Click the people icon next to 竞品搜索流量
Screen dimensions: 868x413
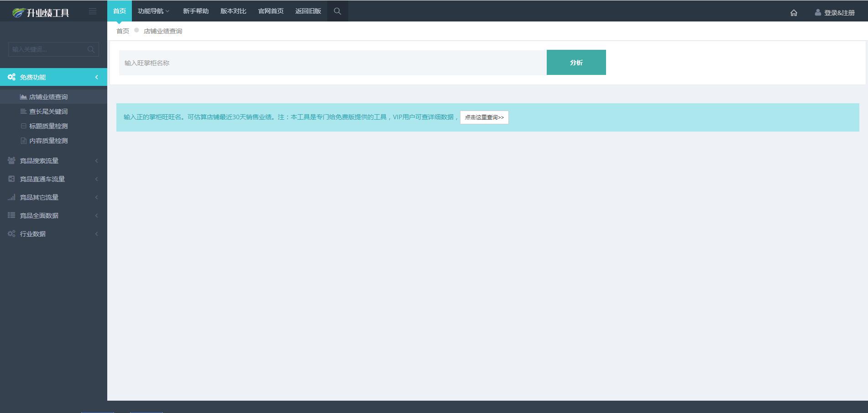[x=11, y=160]
